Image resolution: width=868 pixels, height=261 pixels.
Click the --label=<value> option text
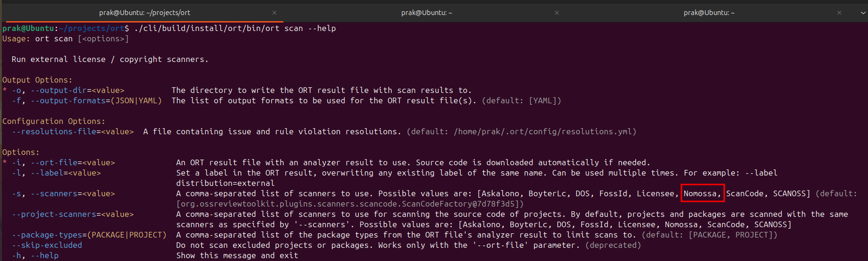[x=66, y=173]
